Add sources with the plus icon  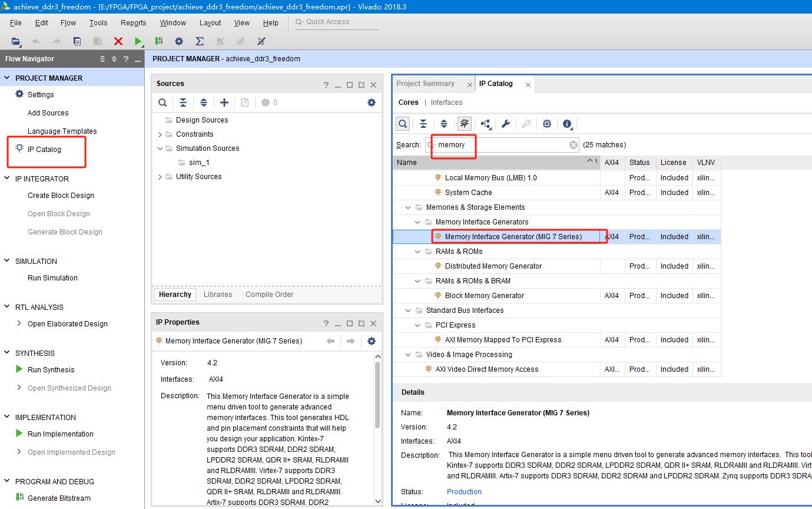point(224,103)
